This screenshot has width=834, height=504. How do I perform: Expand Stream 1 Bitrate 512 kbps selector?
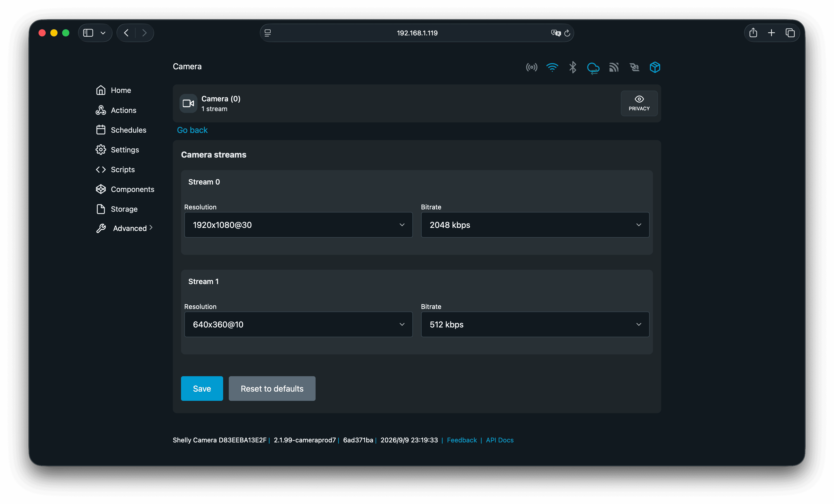535,324
